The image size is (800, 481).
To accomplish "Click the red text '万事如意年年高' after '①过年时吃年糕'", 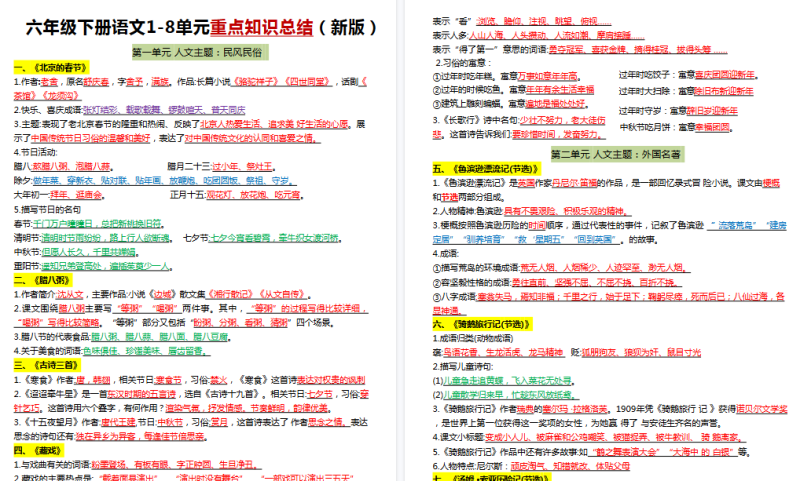I will click(x=547, y=76).
